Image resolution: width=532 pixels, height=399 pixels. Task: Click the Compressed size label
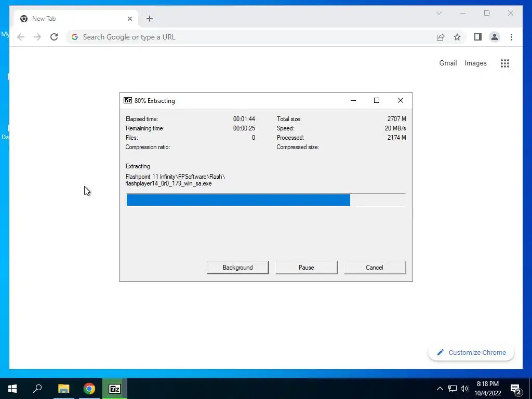tap(298, 147)
